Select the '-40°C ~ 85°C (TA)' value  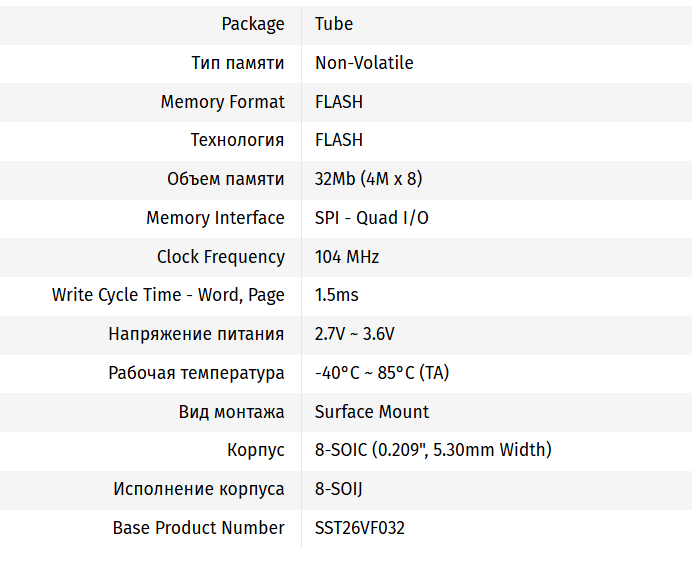point(382,373)
